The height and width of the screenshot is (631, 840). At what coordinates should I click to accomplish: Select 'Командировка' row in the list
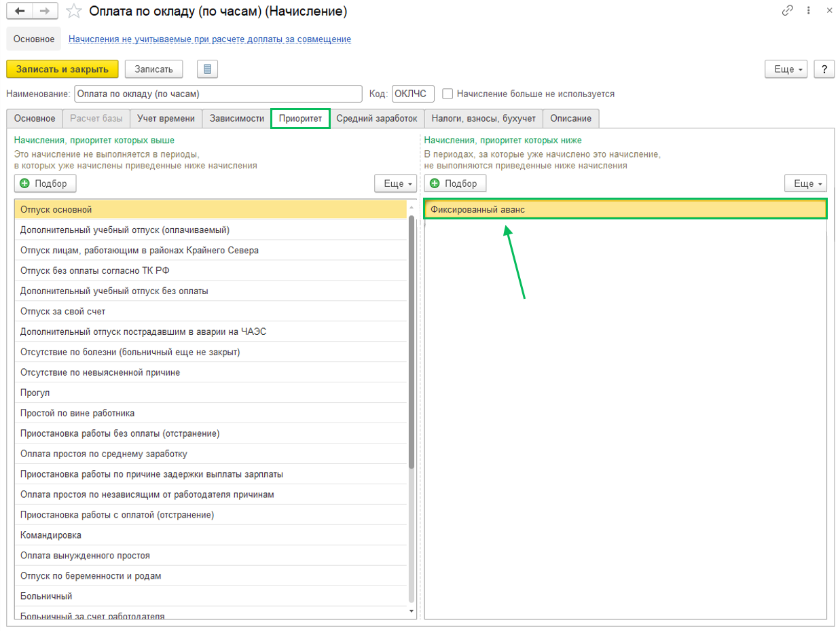point(51,535)
